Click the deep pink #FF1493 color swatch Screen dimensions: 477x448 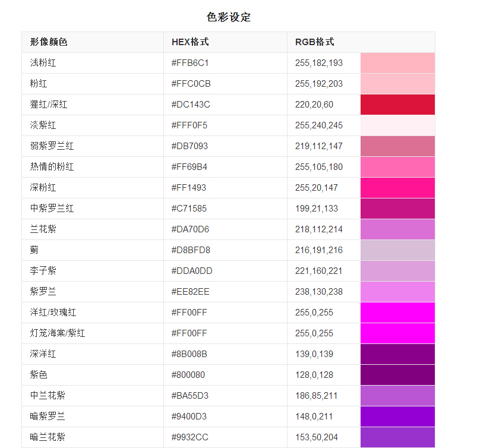coord(397,188)
